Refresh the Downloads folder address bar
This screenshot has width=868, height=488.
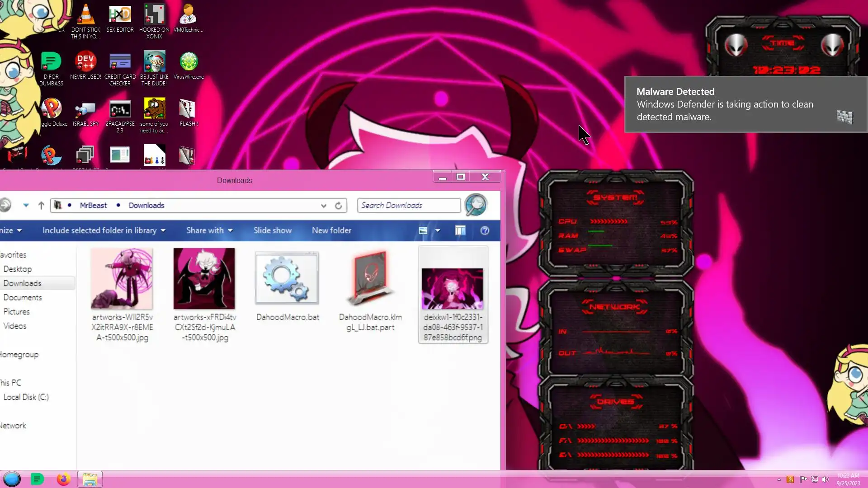pyautogui.click(x=338, y=206)
